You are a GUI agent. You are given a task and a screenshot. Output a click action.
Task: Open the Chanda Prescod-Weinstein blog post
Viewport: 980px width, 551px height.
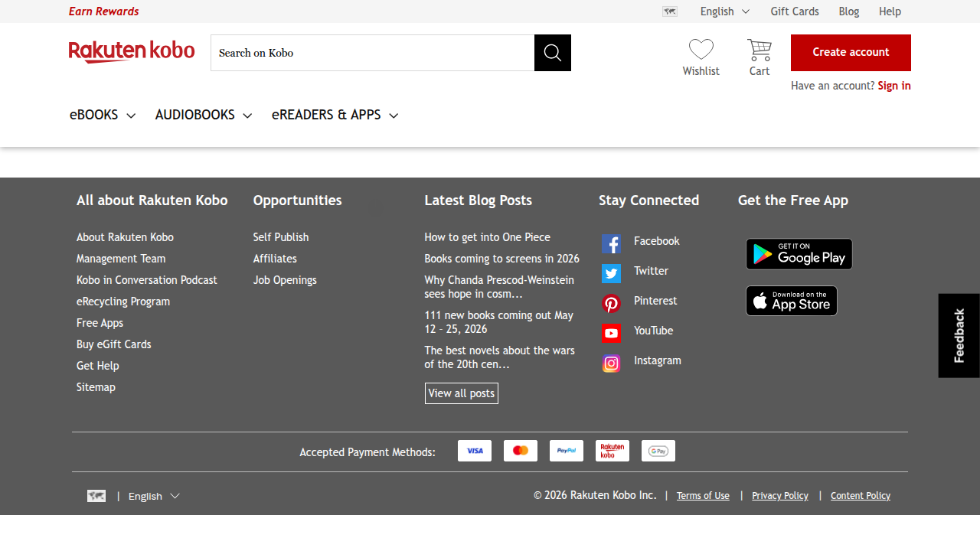click(x=499, y=287)
